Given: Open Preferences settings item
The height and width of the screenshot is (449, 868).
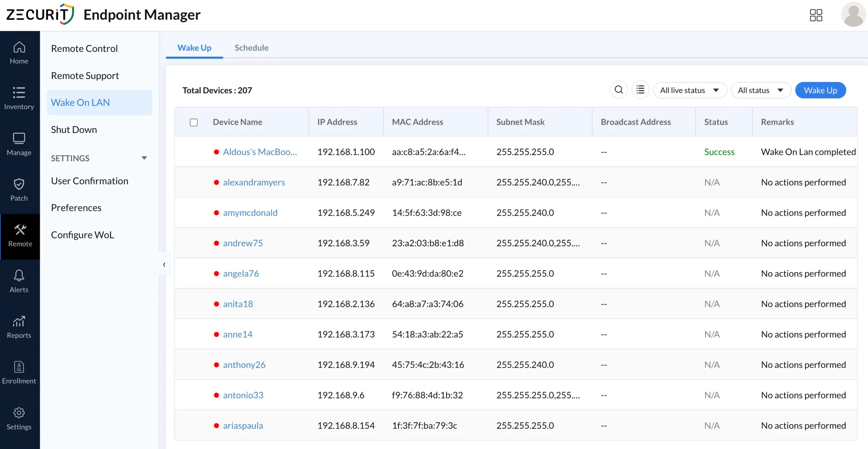Looking at the screenshot, I should click(76, 208).
